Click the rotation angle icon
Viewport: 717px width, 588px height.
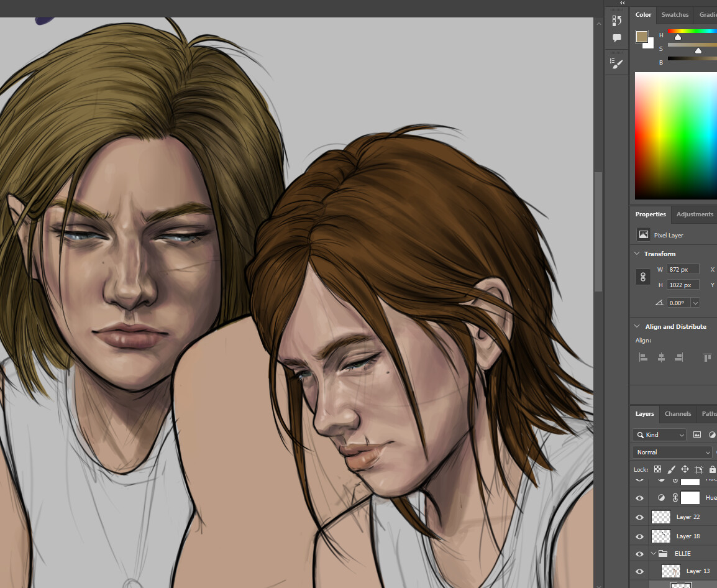coord(659,303)
